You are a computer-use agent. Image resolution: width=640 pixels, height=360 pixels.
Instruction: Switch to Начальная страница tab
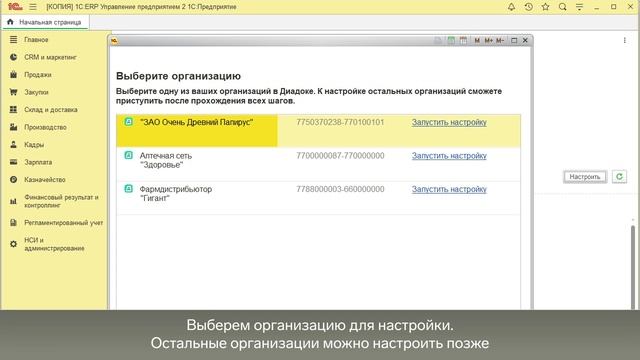coord(45,22)
